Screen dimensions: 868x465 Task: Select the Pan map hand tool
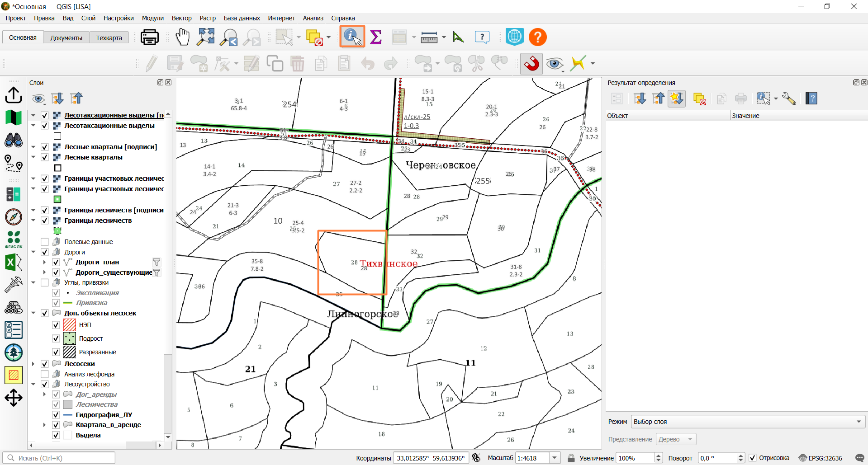tap(182, 37)
